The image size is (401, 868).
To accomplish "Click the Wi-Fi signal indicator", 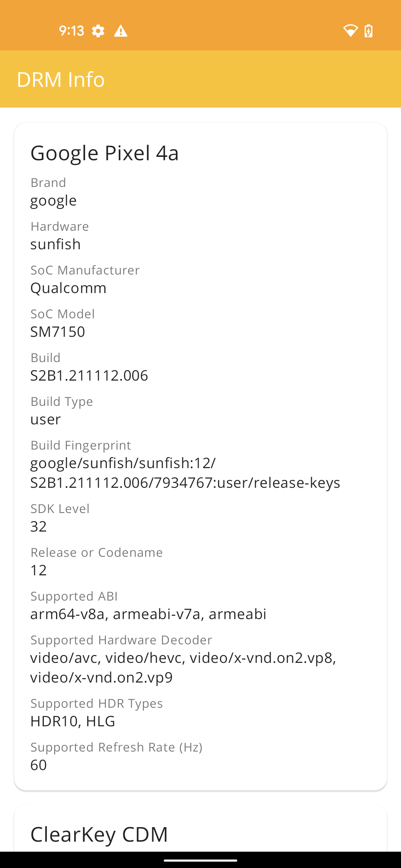I will click(350, 31).
